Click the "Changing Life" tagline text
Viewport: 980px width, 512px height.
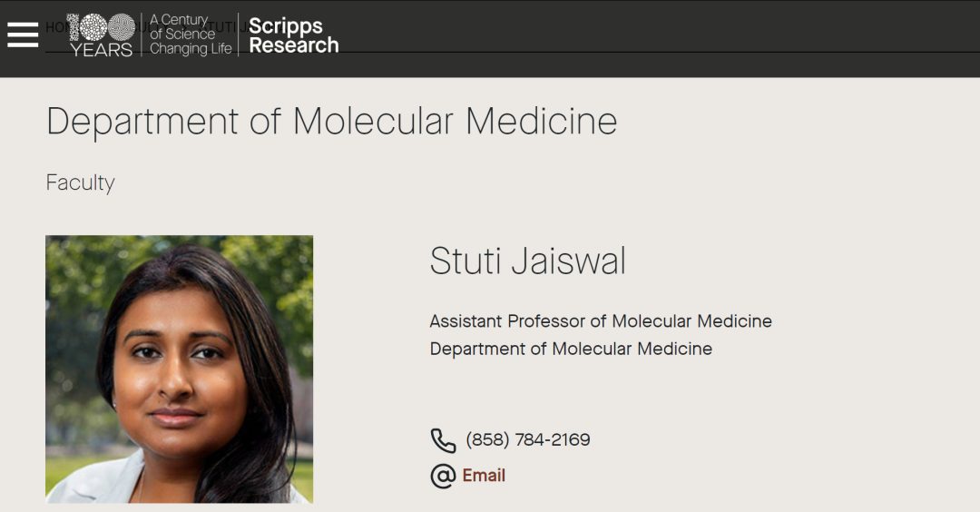191,49
